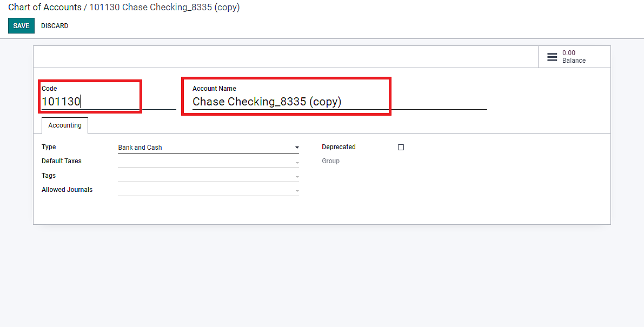Open the Balance stat button
Viewport: 644px width, 327px height.
574,57
